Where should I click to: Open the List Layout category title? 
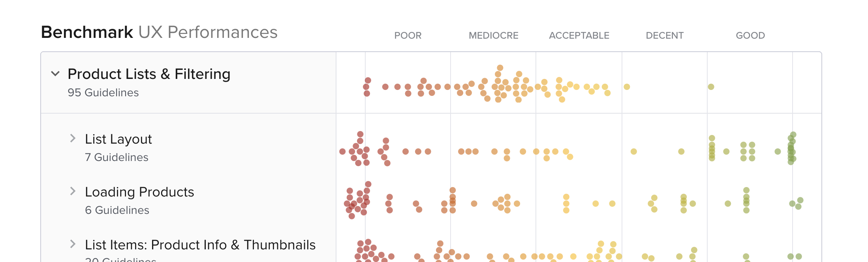click(x=118, y=139)
